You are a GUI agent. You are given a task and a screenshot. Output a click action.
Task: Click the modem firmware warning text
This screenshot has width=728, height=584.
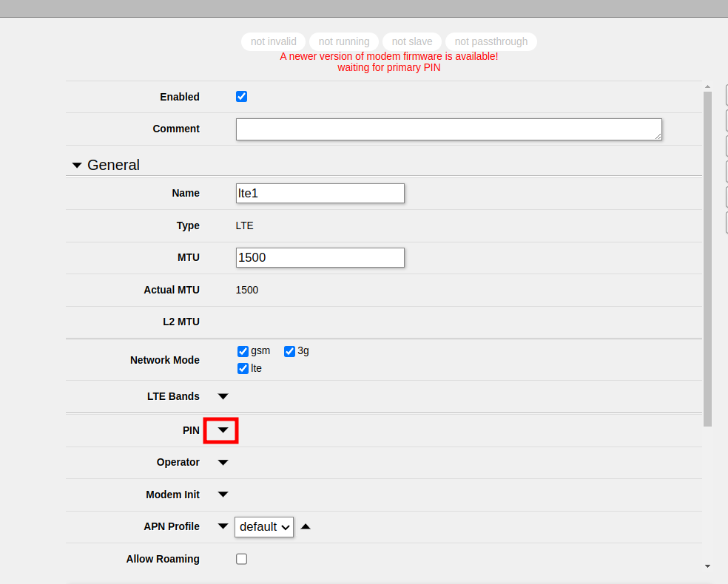[x=389, y=57]
